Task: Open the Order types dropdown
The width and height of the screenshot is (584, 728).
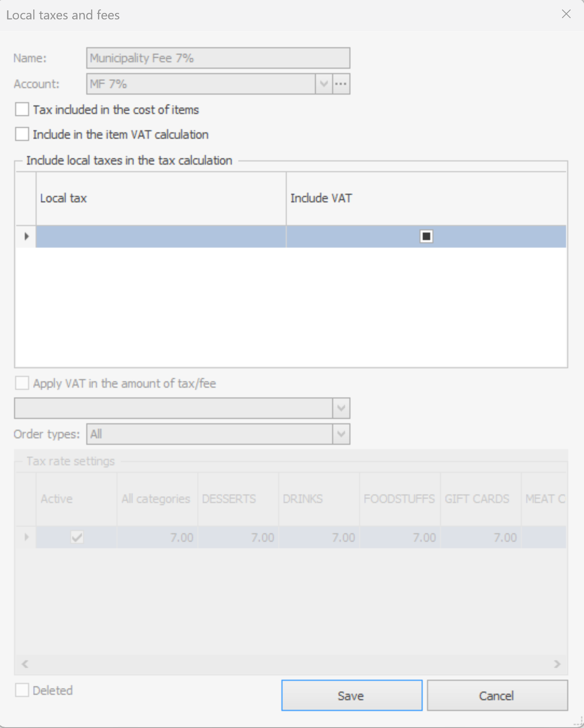Action: tap(341, 434)
